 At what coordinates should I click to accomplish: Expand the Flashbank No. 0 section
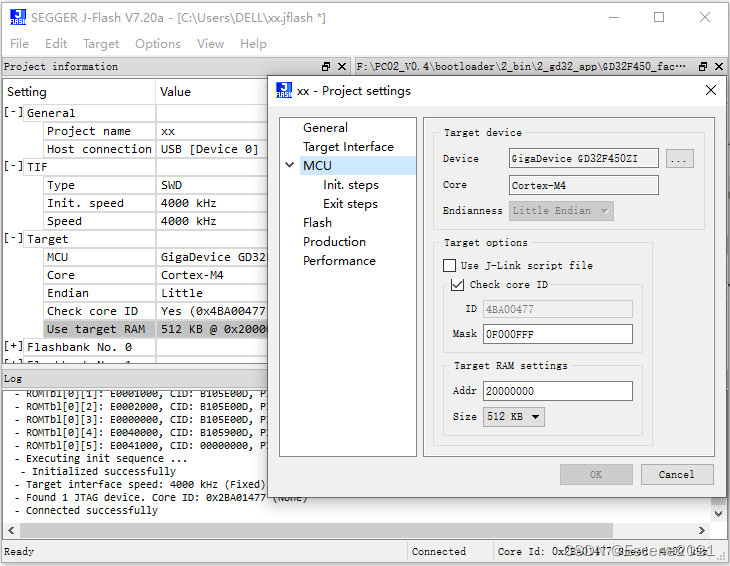pyautogui.click(x=13, y=346)
